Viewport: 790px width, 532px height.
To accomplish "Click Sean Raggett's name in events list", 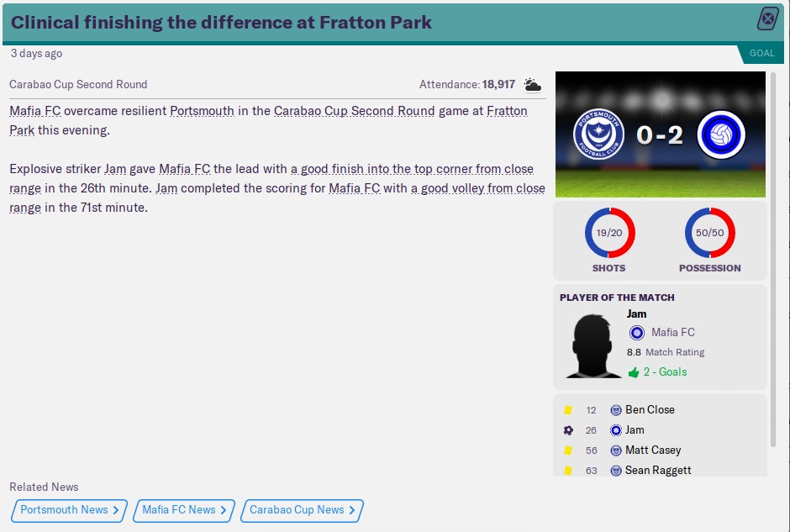I will (658, 471).
